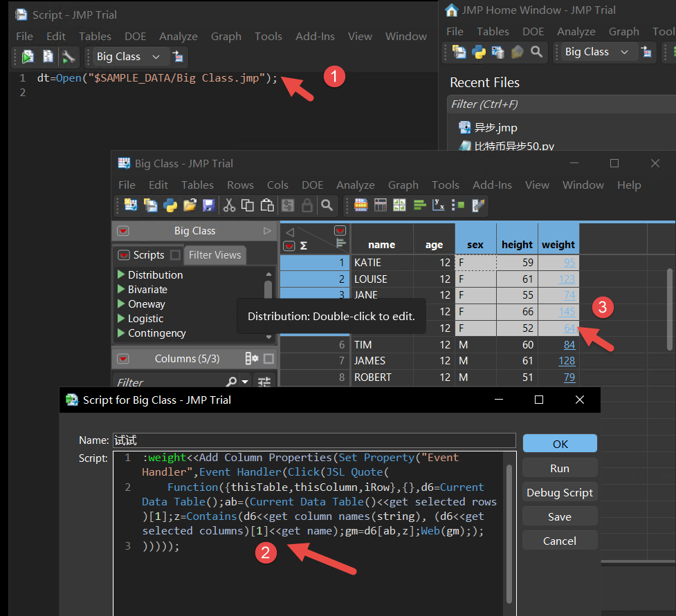Run the script in Script window toolbar

click(28, 57)
